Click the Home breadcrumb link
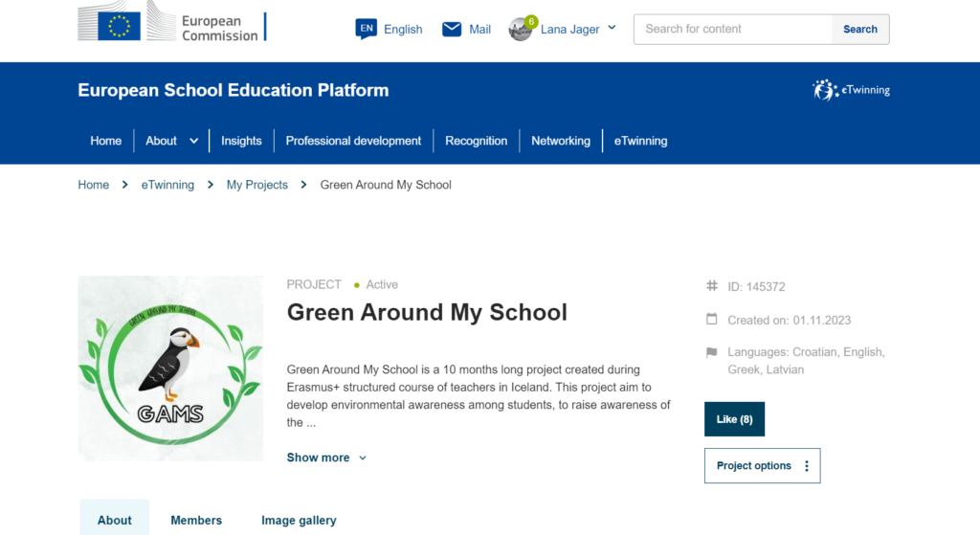Image resolution: width=980 pixels, height=535 pixels. click(x=93, y=185)
